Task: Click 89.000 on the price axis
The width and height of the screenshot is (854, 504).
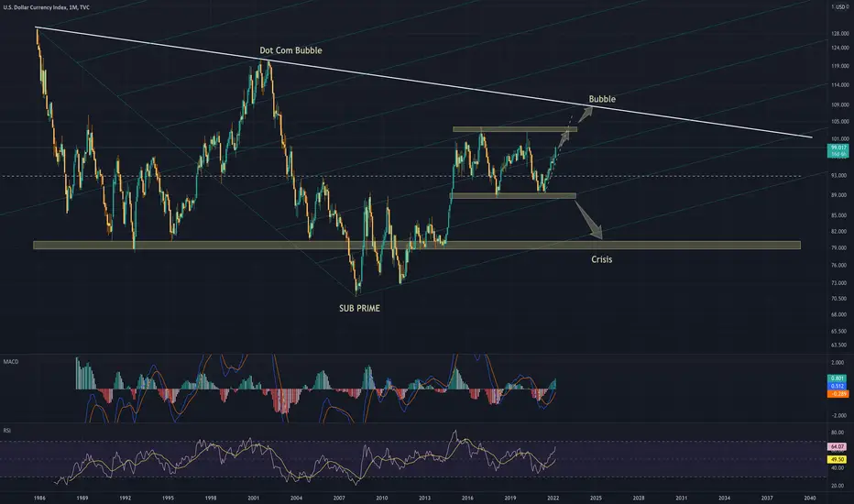Action: point(838,195)
